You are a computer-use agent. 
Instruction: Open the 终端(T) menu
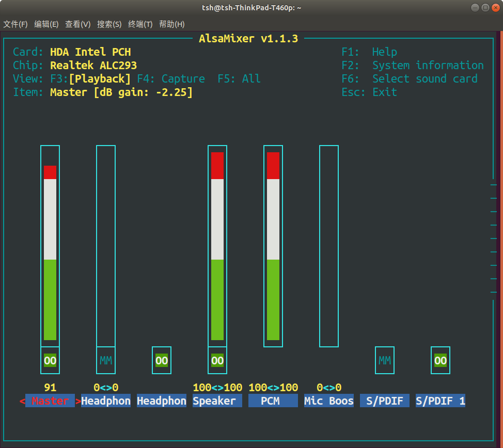click(140, 24)
